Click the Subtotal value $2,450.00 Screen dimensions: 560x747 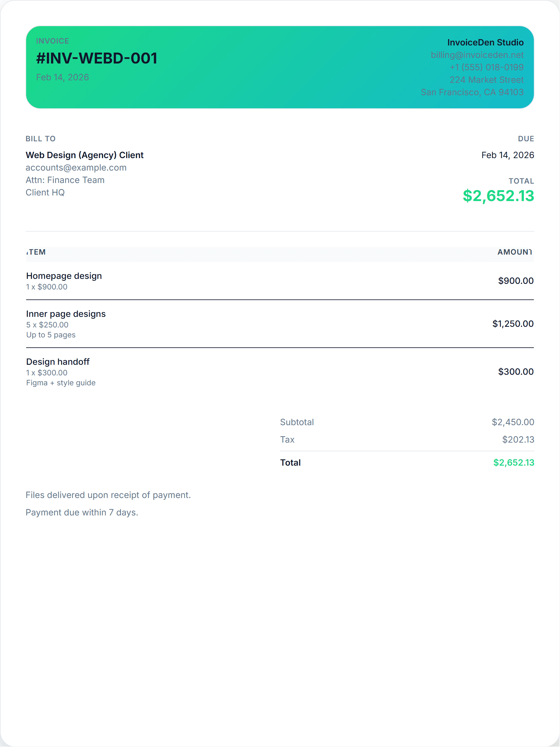(512, 422)
